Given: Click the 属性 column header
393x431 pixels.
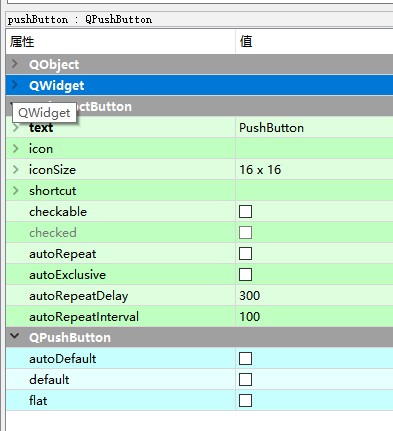Looking at the screenshot, I should [x=121, y=42].
